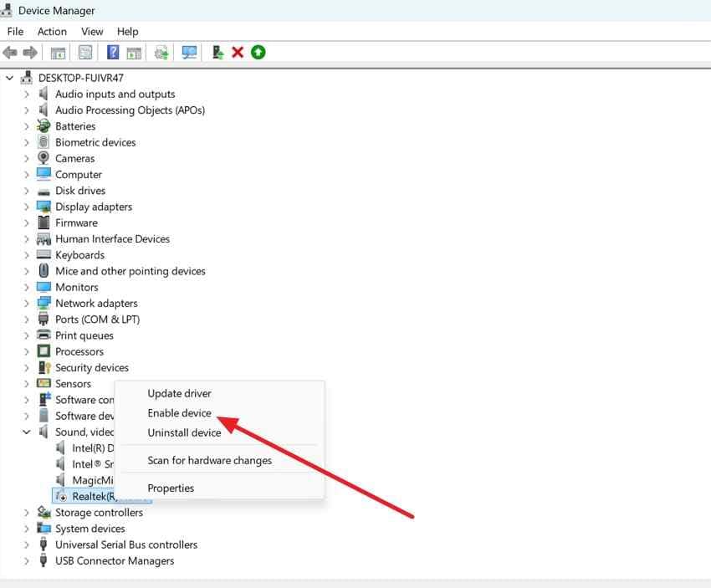
Task: Select the USB Connector Managers label
Action: pos(115,560)
